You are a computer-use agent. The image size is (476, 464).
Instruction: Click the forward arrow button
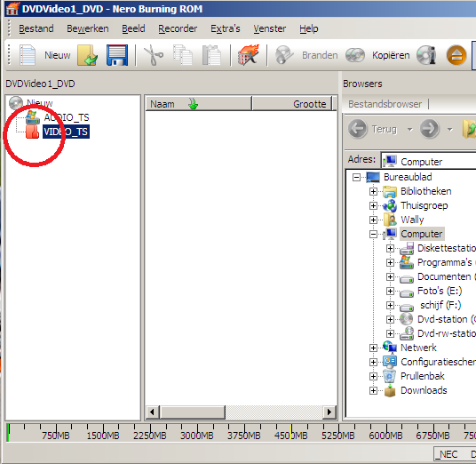[x=430, y=129]
